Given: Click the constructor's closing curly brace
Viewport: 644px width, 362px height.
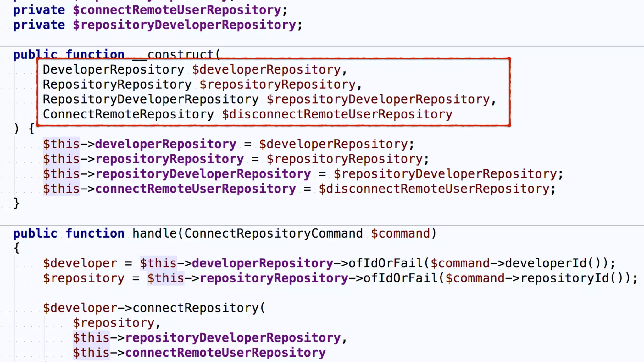Looking at the screenshot, I should coord(17,203).
